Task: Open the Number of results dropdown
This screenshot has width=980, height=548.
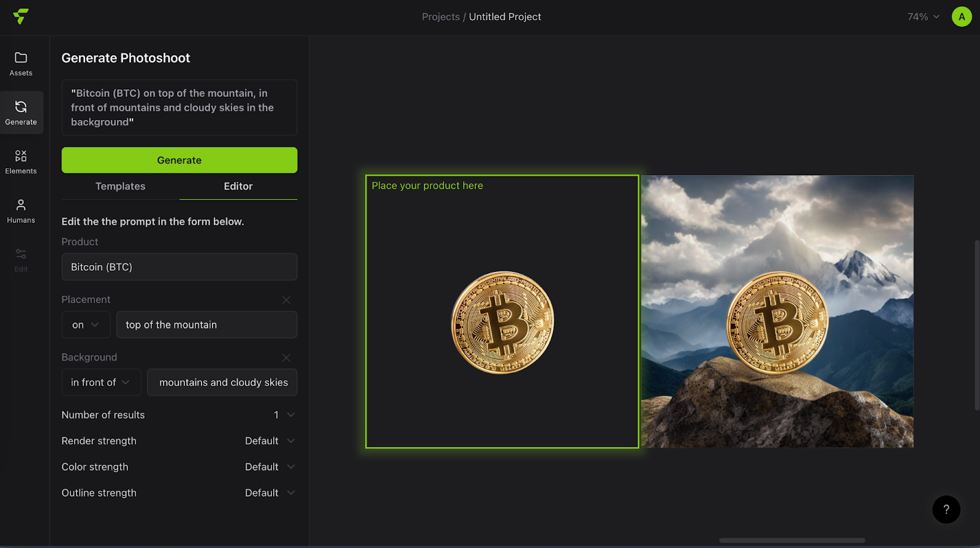Action: pos(285,415)
